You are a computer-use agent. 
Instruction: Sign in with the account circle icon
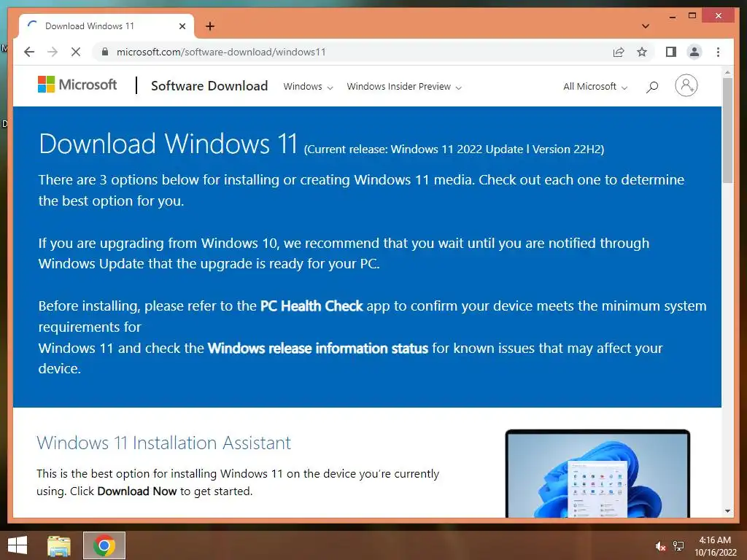click(686, 86)
